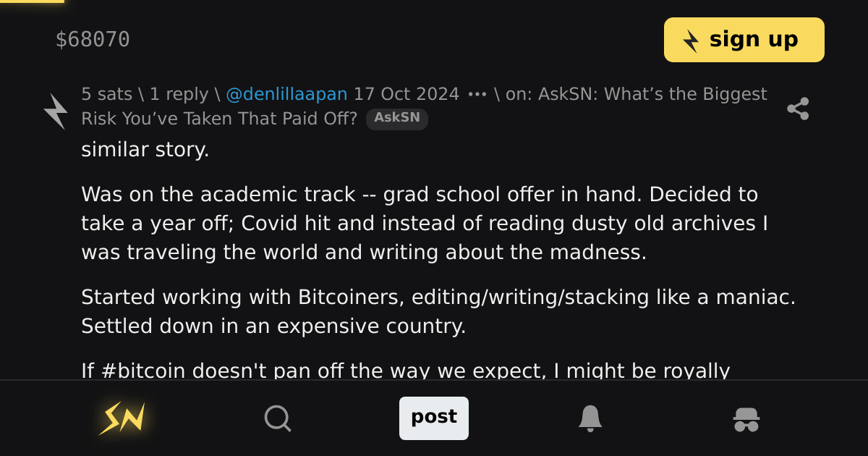Share this post using the share icon
The height and width of the screenshot is (456, 868).
coord(799,108)
